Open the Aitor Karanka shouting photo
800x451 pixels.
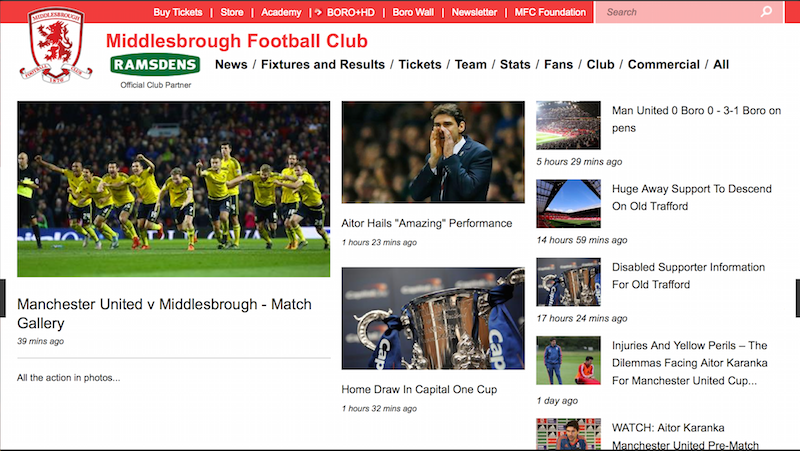pyautogui.click(x=432, y=152)
